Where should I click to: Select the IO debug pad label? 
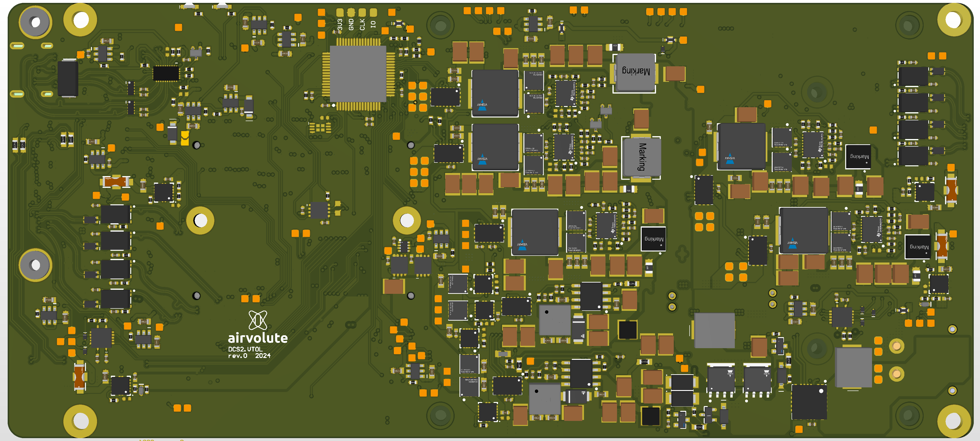point(373,24)
